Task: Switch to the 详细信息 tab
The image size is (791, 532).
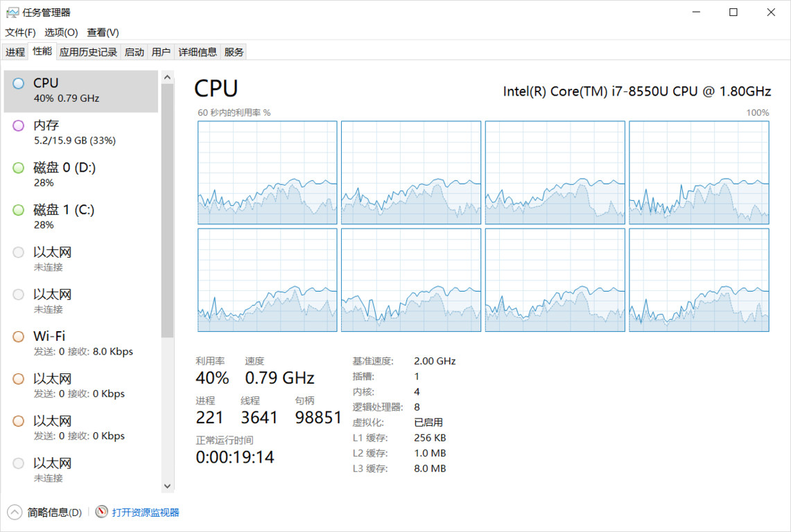Action: (x=198, y=52)
